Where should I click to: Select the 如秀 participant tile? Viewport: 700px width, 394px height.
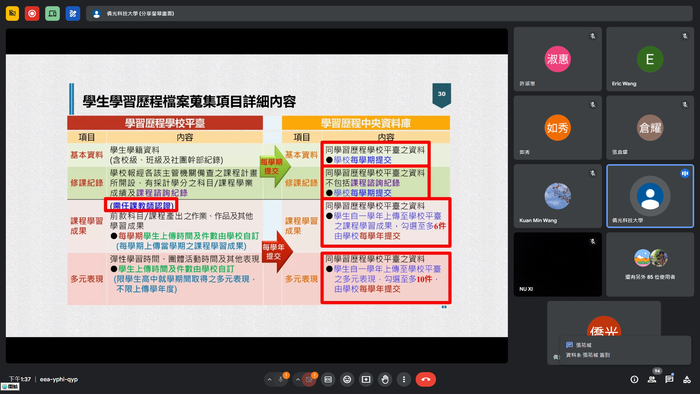(x=558, y=128)
